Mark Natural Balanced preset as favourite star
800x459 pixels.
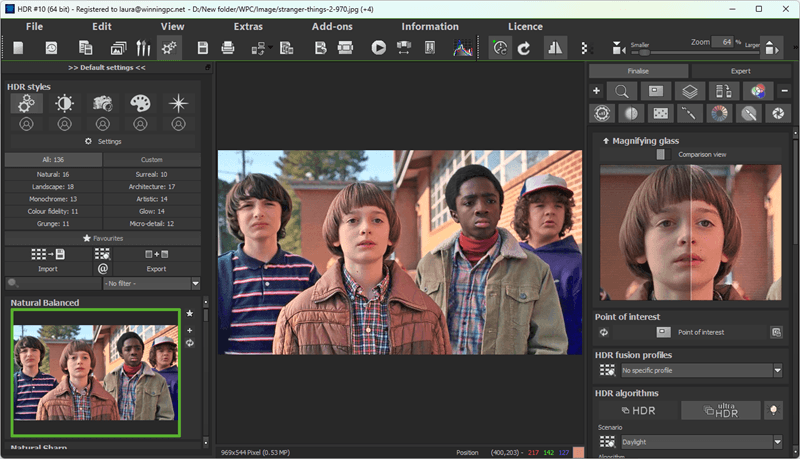click(x=190, y=313)
